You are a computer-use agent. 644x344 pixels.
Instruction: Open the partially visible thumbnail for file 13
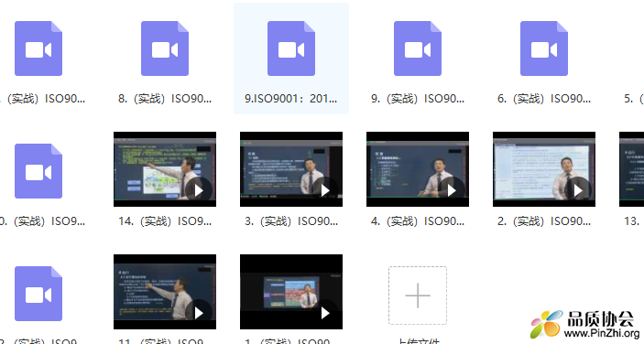tap(632, 169)
